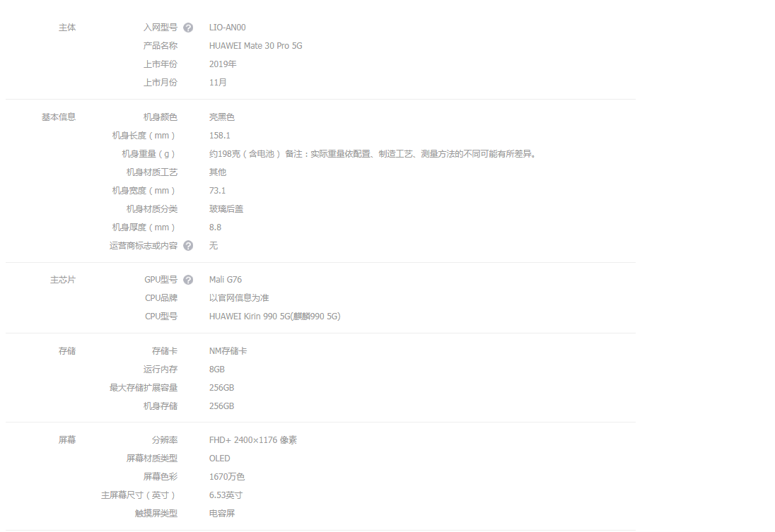Click the storage card value NM存储卡
This screenshot has width=775, height=532.
coord(228,350)
